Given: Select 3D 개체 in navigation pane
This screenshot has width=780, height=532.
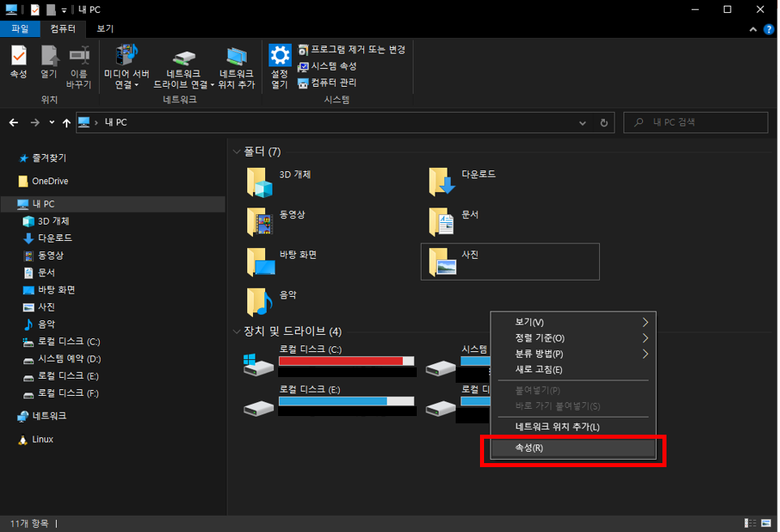Looking at the screenshot, I should click(x=46, y=221).
